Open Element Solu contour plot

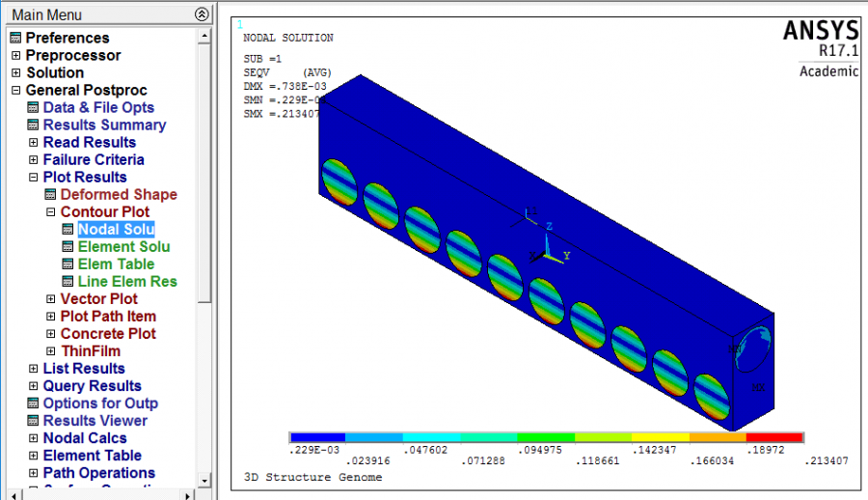pos(124,247)
